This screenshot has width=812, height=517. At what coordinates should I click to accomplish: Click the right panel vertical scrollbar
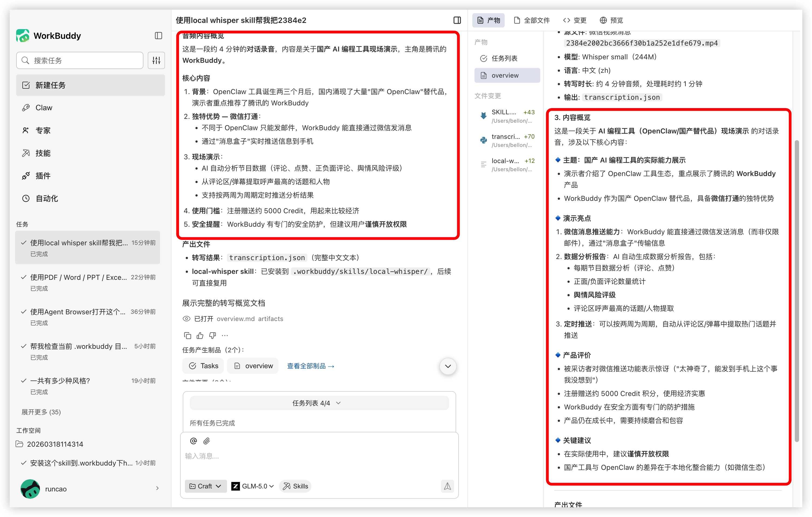[x=796, y=290]
